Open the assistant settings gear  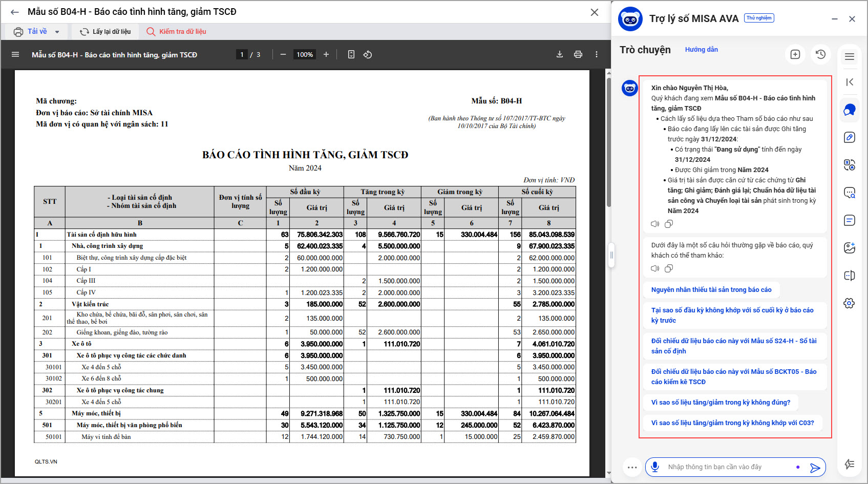coord(849,303)
